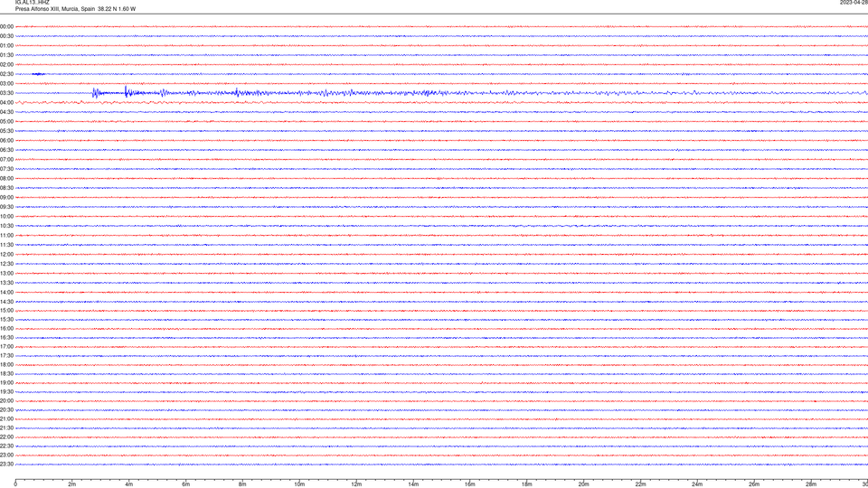868x488 pixels.
Task: Click the 4m tick label on the axis
Action: [129, 484]
